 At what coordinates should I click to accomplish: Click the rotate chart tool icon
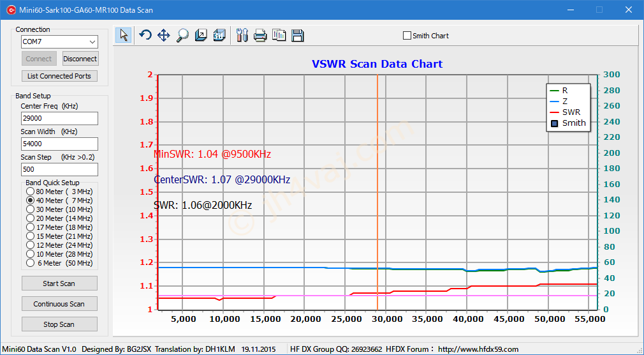point(145,35)
